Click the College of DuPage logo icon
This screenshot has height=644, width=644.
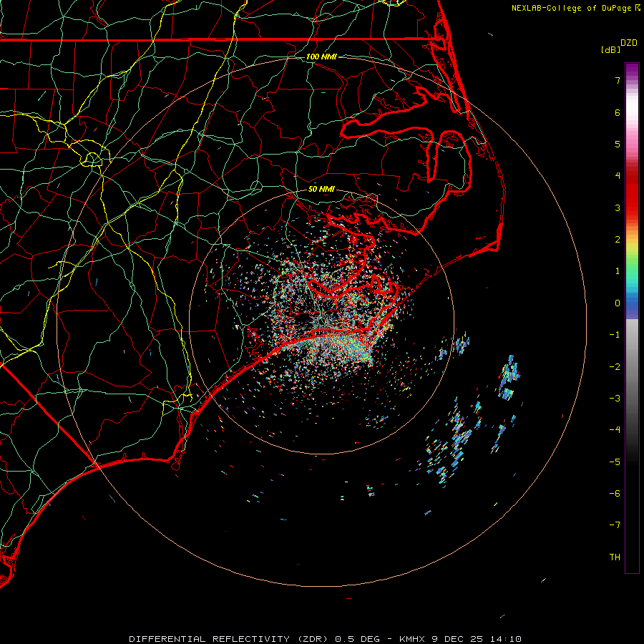coord(638,8)
